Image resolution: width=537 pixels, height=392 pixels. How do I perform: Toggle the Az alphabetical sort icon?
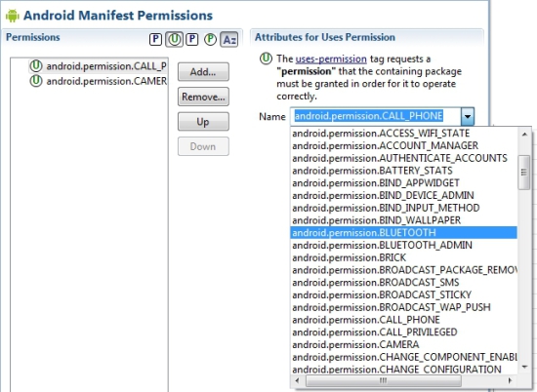pos(229,39)
